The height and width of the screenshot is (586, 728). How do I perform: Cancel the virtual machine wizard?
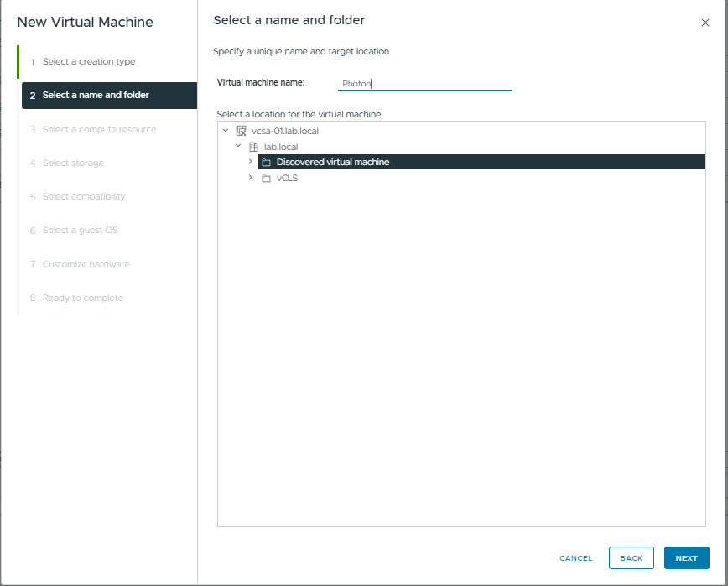575,558
